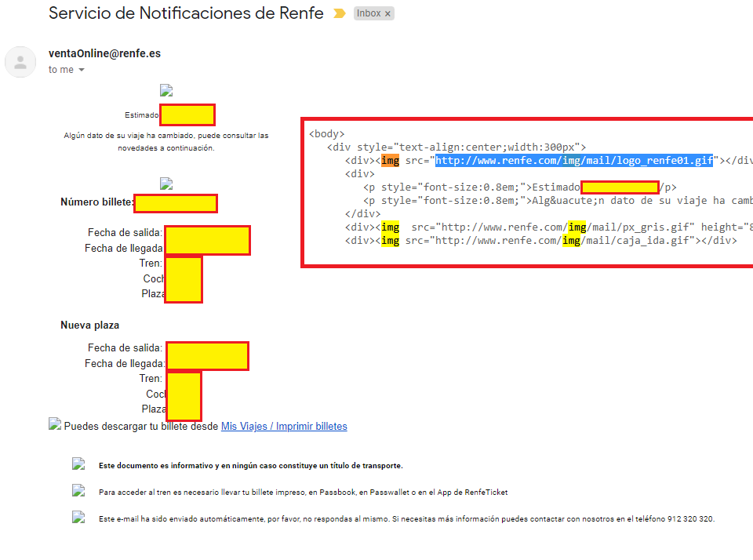Image resolution: width=753 pixels, height=560 pixels.
Task: Click the highlighted logo_renfe01.gif URL in the code
Action: 574,161
